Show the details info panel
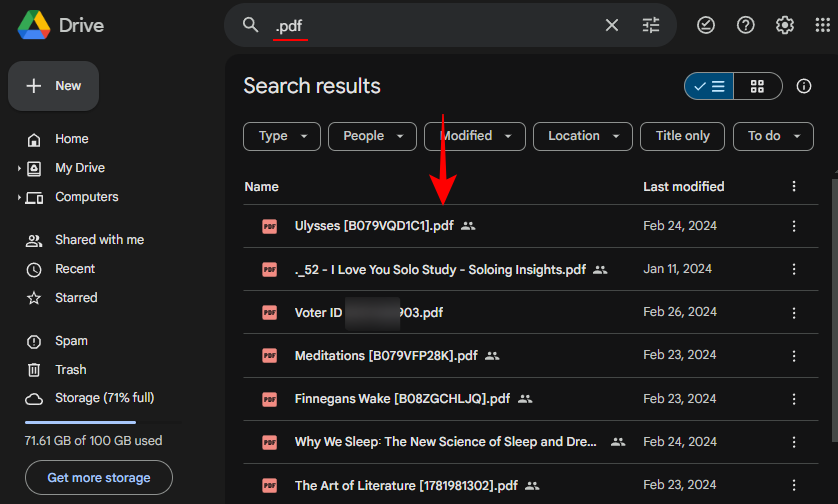The image size is (838, 504). [x=804, y=86]
